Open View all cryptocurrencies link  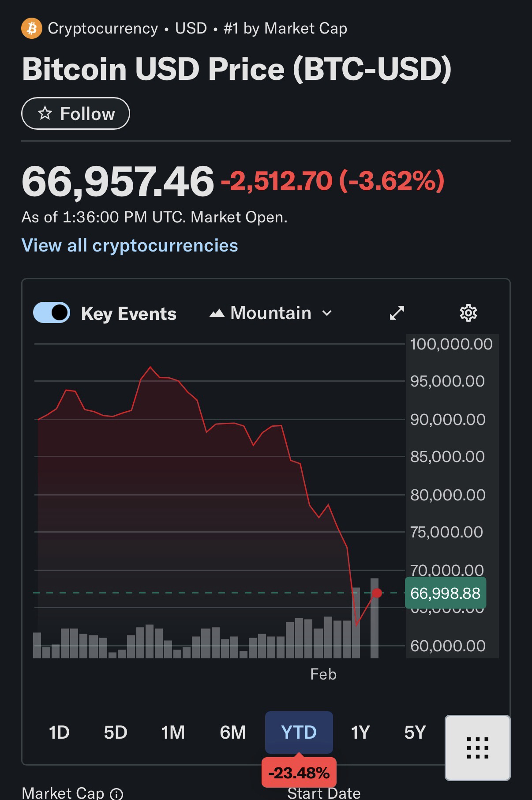[130, 245]
